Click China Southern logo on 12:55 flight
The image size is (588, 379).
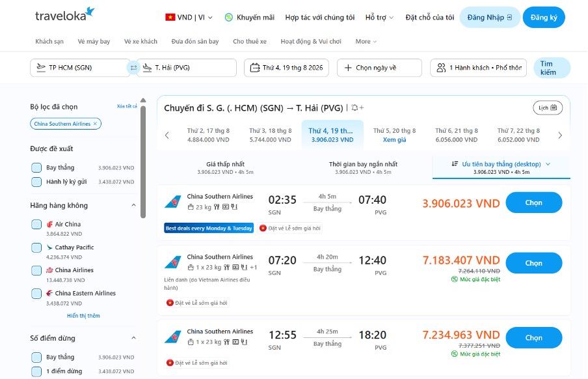pos(173,337)
